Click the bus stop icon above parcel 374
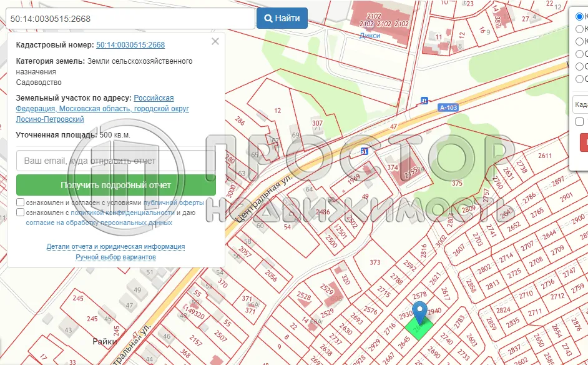 click(x=363, y=151)
